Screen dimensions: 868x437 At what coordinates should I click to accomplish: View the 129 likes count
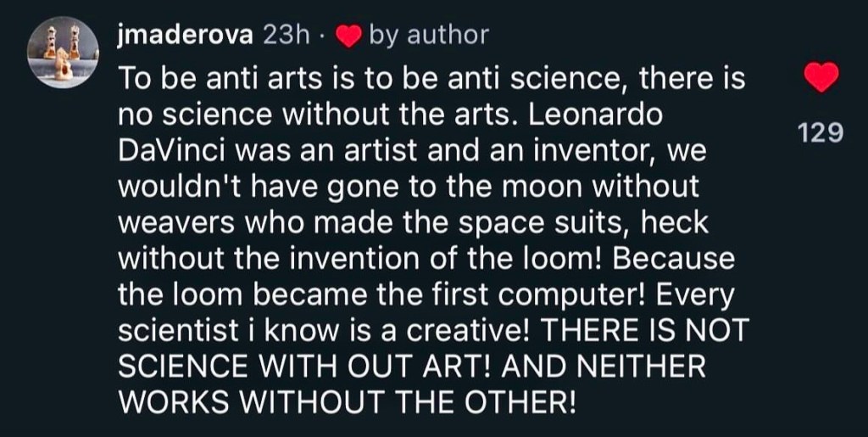click(x=821, y=132)
